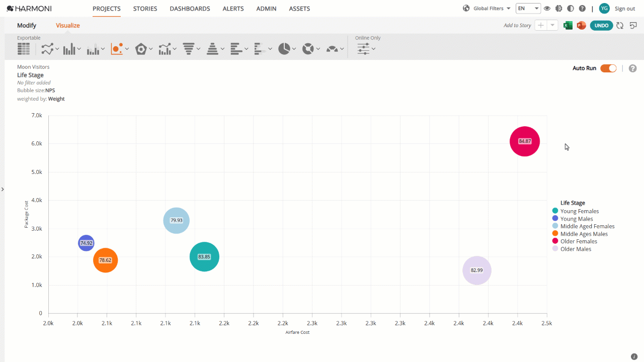644x362 pixels.
Task: Open the EN language dropdown
Action: click(x=528, y=9)
